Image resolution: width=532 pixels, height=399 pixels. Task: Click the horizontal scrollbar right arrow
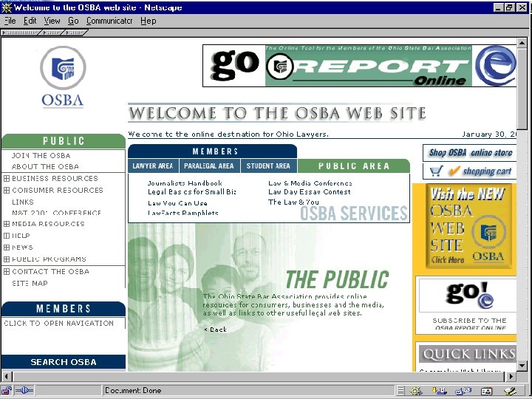[511, 376]
